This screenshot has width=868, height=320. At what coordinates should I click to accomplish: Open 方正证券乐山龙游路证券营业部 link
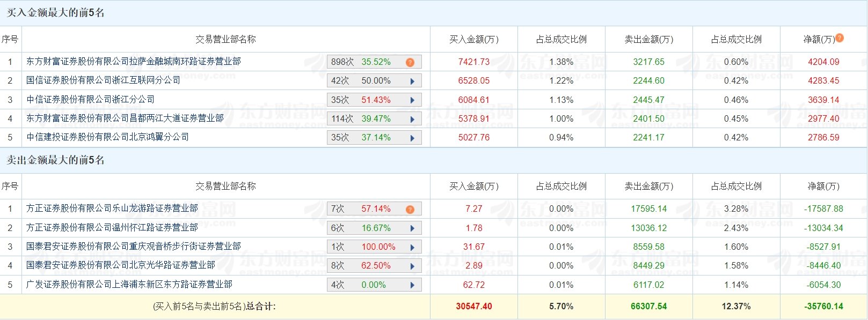pyautogui.click(x=112, y=209)
